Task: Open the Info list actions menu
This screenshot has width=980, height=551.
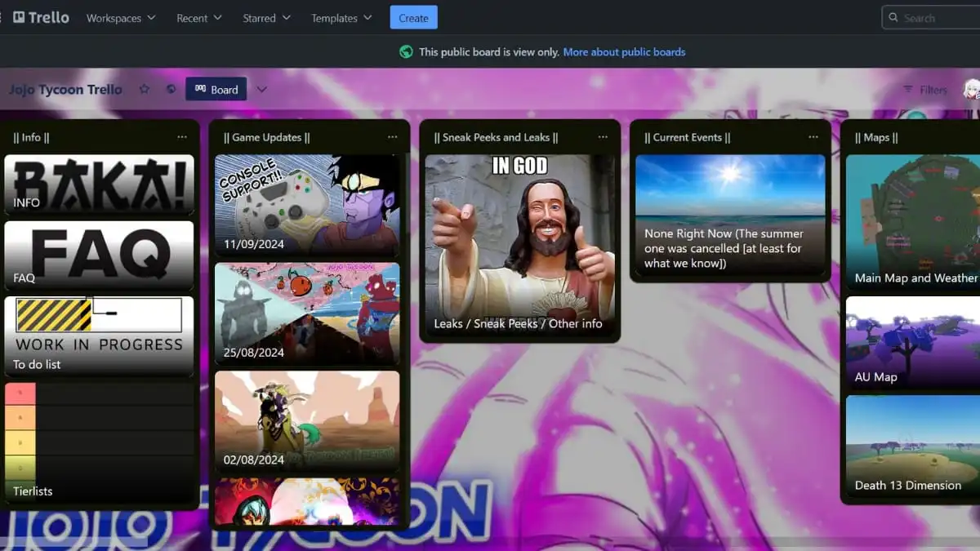Action: (182, 137)
